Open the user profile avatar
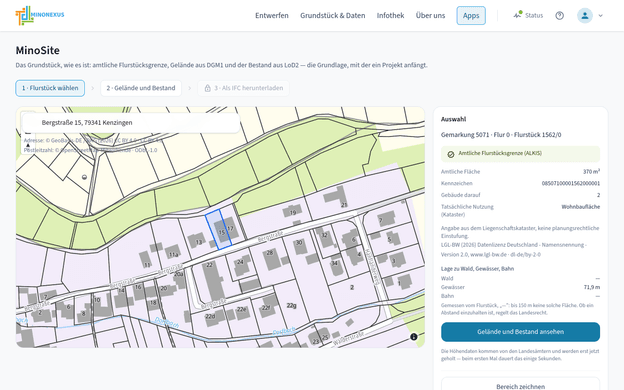Screen dimensions: 624x390 pyautogui.click(x=585, y=16)
